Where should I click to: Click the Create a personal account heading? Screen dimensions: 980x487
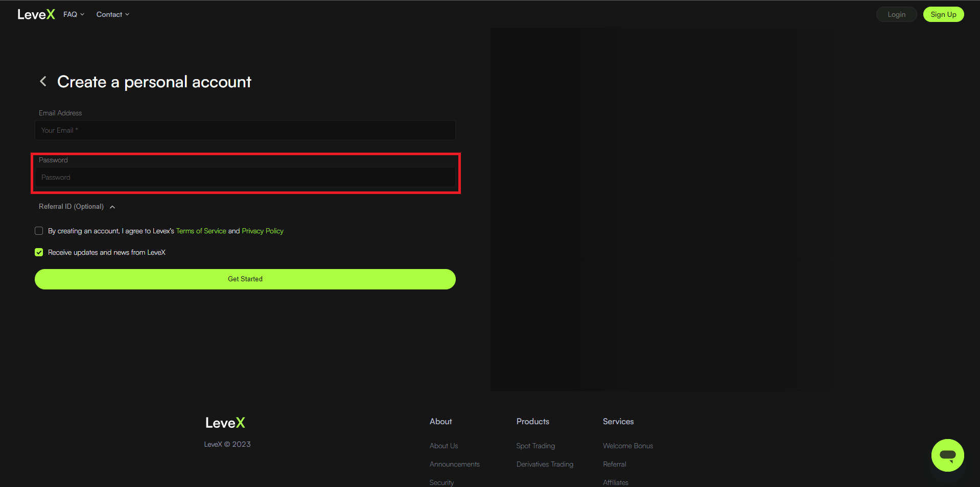[154, 82]
